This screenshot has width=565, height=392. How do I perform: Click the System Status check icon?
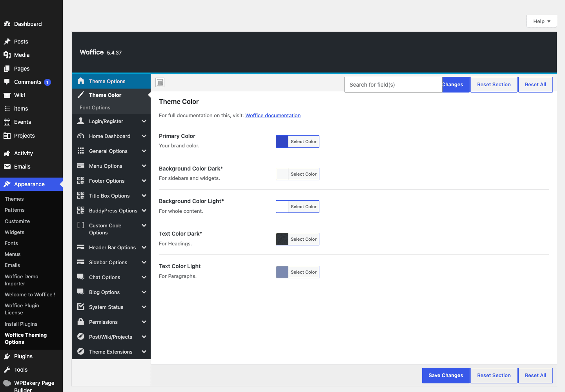pyautogui.click(x=81, y=307)
